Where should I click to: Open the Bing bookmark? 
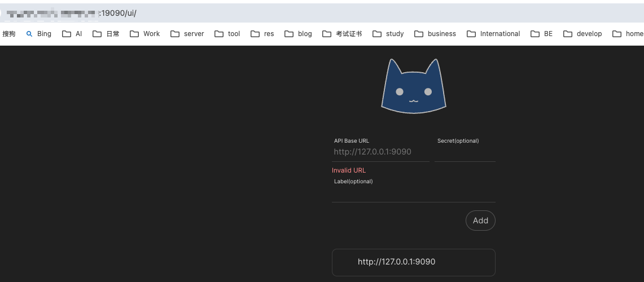click(x=38, y=34)
